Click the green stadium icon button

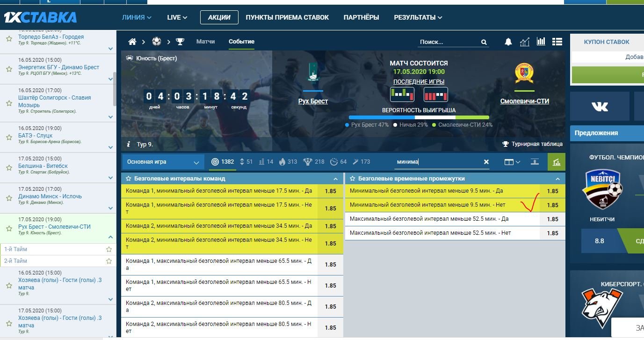coord(556,162)
